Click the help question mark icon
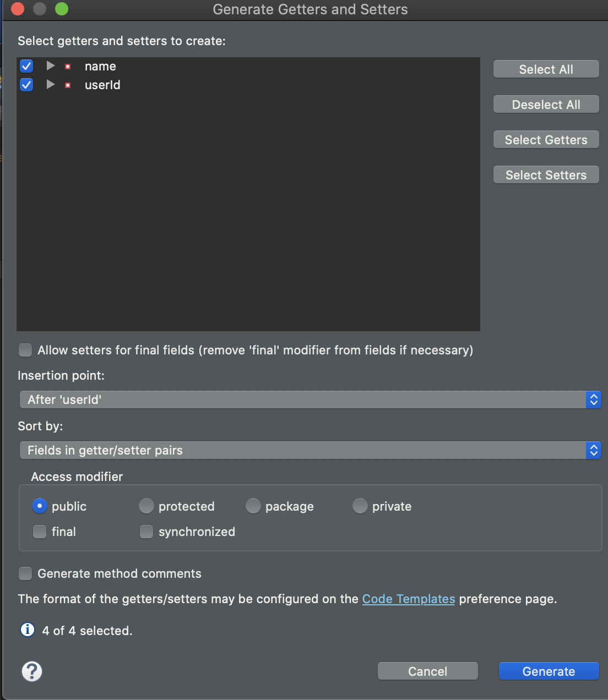The width and height of the screenshot is (608, 700). pyautogui.click(x=32, y=671)
